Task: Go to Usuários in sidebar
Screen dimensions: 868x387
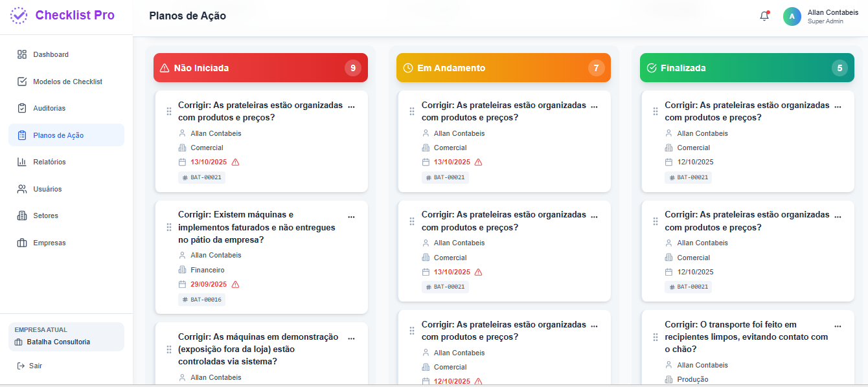Action: 66,189
